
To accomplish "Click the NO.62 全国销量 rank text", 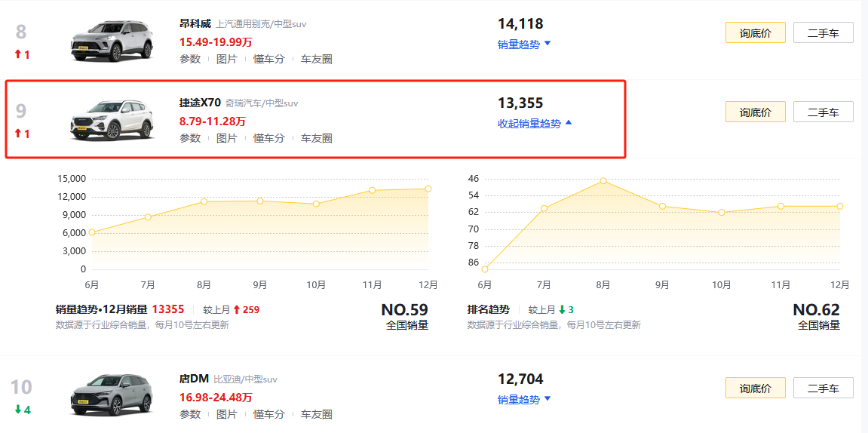I will pyautogui.click(x=817, y=316).
